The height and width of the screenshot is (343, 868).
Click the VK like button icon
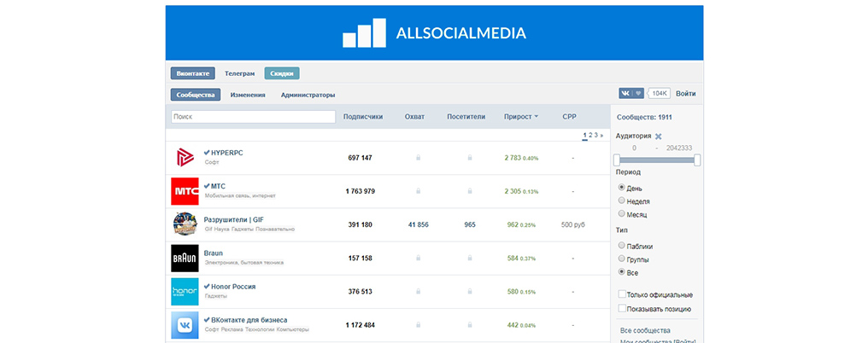pyautogui.click(x=631, y=94)
